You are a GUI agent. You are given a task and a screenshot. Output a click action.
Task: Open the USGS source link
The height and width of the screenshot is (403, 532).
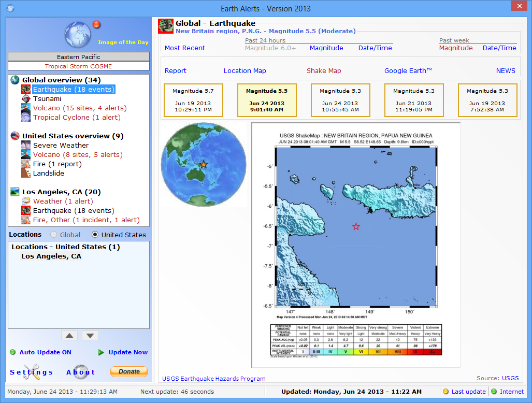pyautogui.click(x=510, y=378)
